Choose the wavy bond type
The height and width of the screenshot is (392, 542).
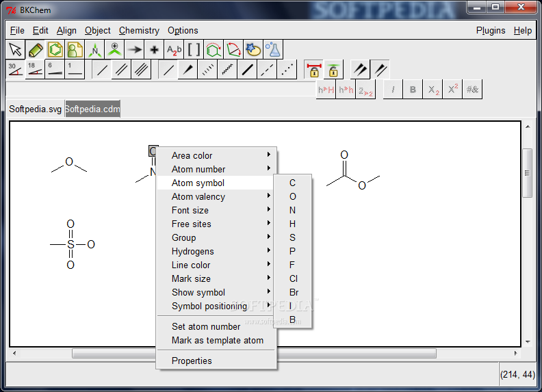pyautogui.click(x=227, y=70)
